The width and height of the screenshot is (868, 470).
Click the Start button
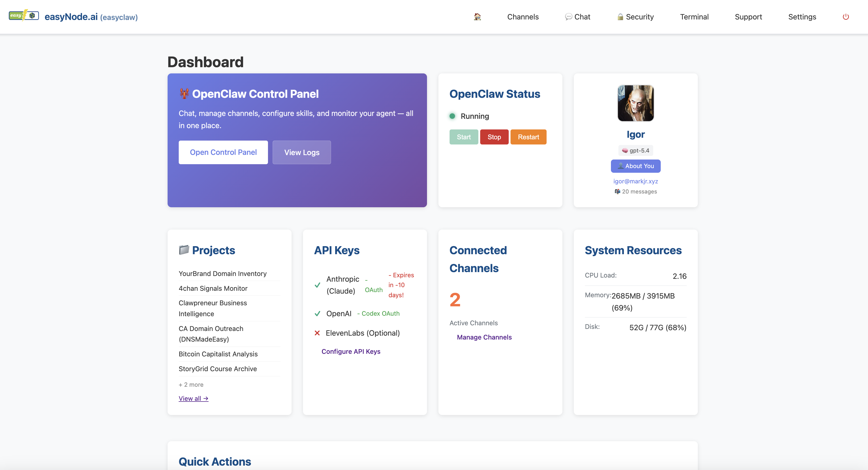coord(464,137)
